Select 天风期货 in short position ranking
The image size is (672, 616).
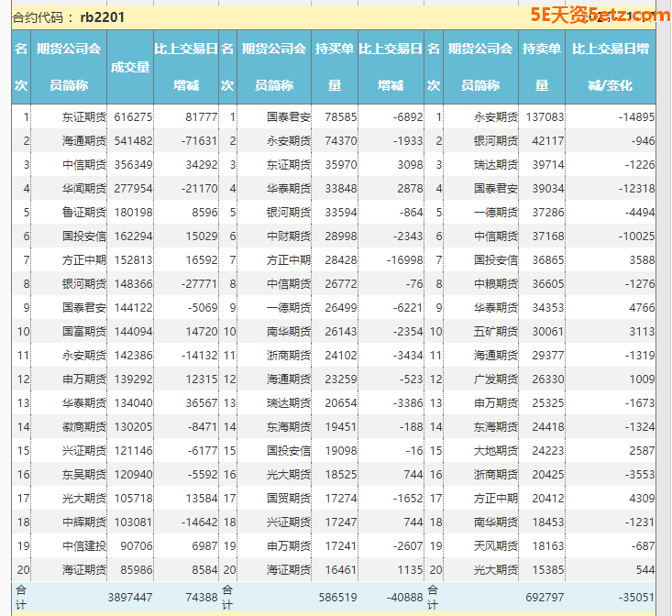tap(496, 546)
